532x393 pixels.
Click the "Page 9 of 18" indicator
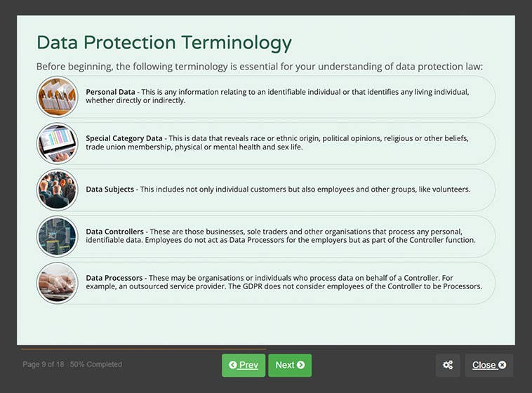(41, 365)
